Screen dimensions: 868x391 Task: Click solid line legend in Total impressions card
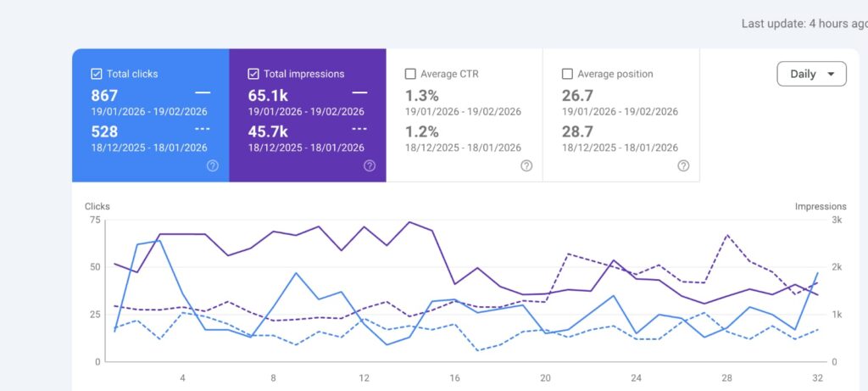coord(359,92)
